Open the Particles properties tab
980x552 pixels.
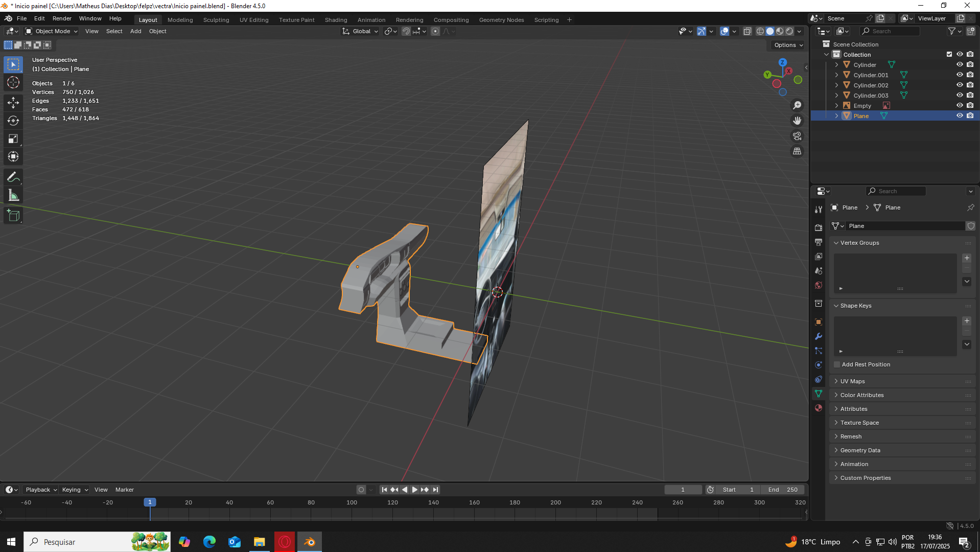pyautogui.click(x=819, y=351)
